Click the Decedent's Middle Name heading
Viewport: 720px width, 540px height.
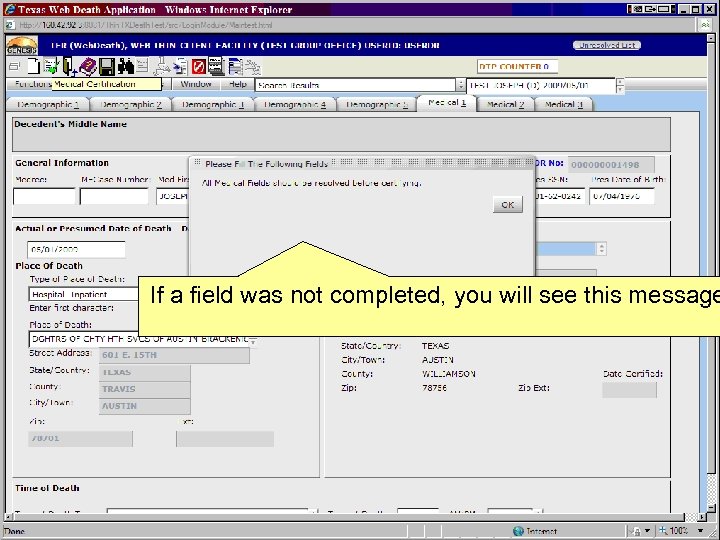[x=70, y=124]
